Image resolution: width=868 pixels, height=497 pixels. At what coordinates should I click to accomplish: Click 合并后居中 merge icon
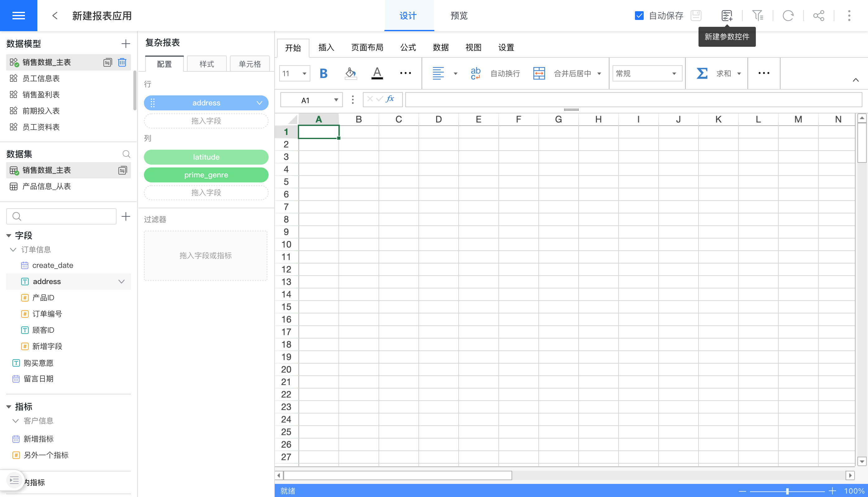click(x=539, y=73)
